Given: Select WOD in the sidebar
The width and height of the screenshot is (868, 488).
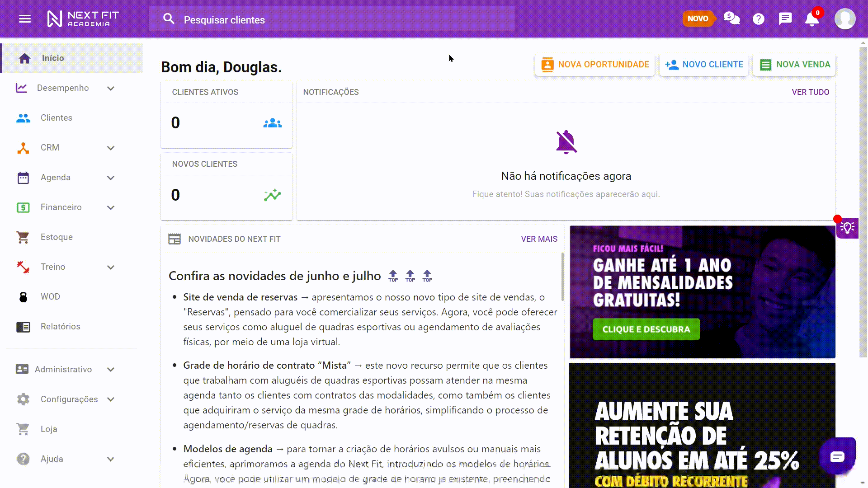Looking at the screenshot, I should pos(50,297).
